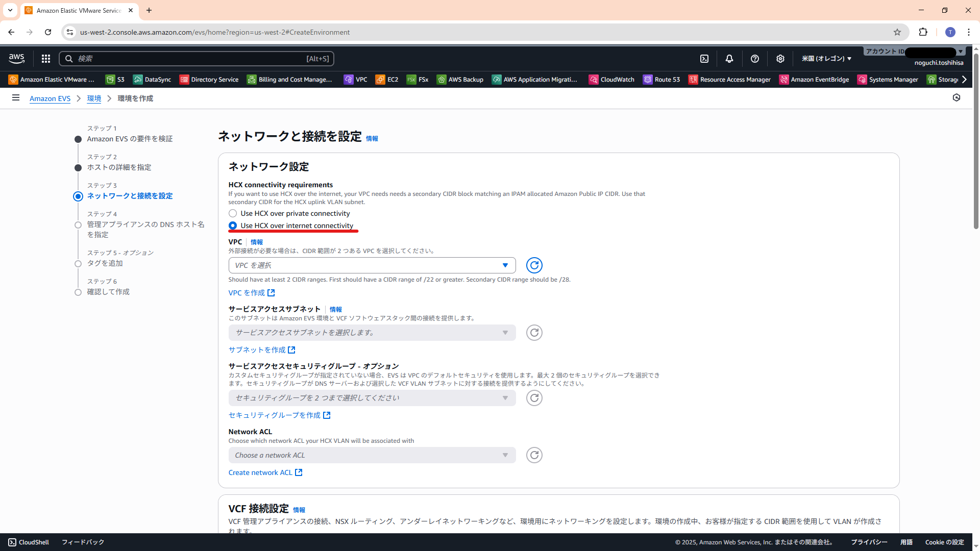Bookmark page with star icon
The image size is (980, 551).
(897, 32)
